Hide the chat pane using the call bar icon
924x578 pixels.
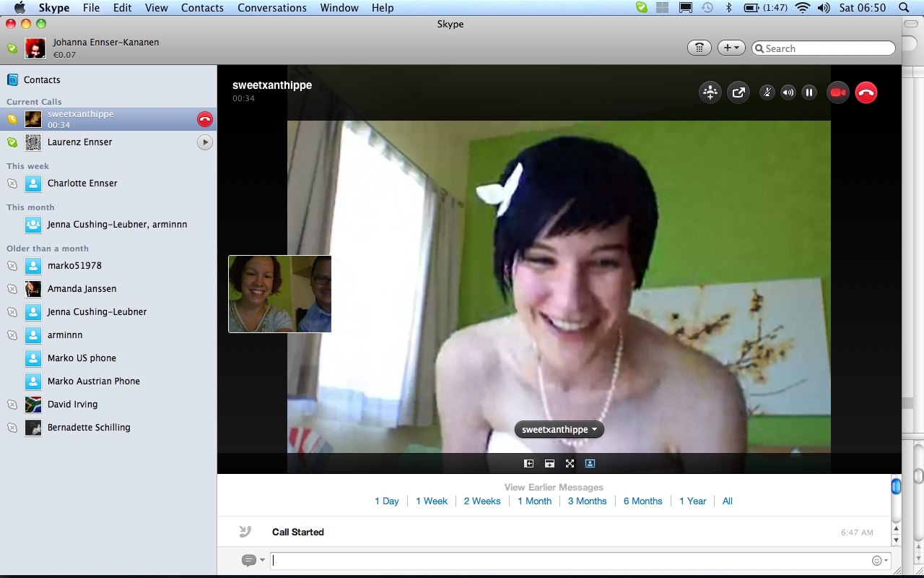click(x=549, y=464)
